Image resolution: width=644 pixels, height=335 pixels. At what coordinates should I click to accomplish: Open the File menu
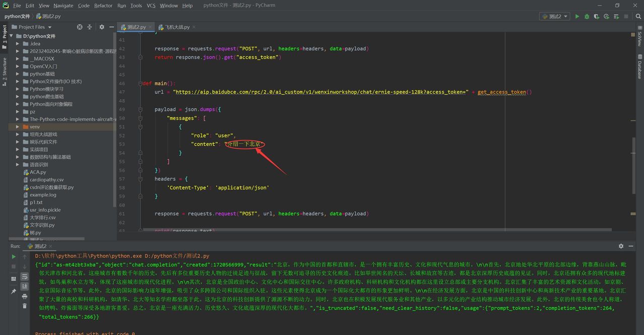click(x=17, y=6)
